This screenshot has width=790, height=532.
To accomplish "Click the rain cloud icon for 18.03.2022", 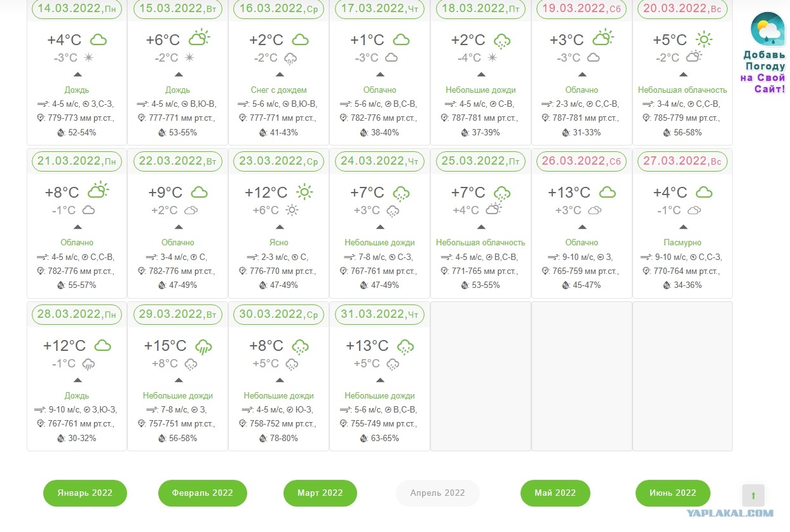I will click(502, 41).
